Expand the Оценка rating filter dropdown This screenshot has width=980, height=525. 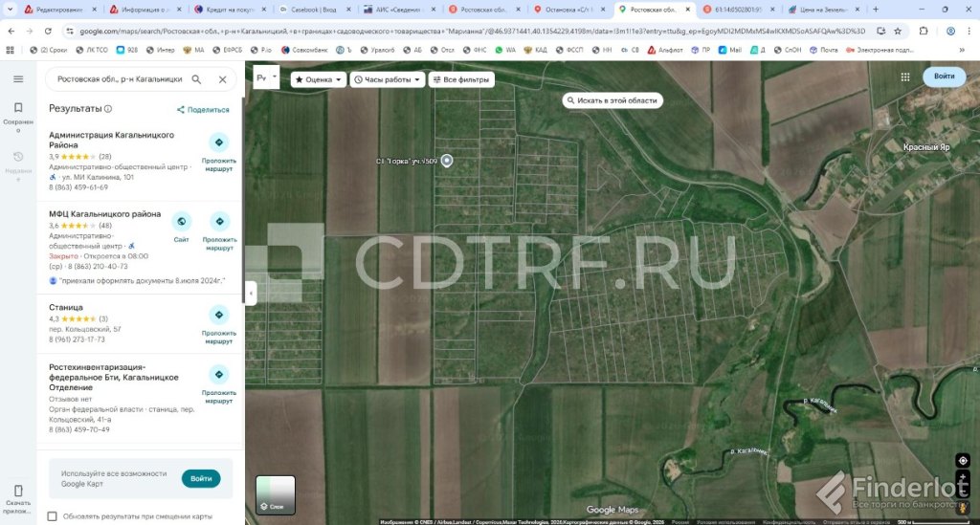point(319,79)
